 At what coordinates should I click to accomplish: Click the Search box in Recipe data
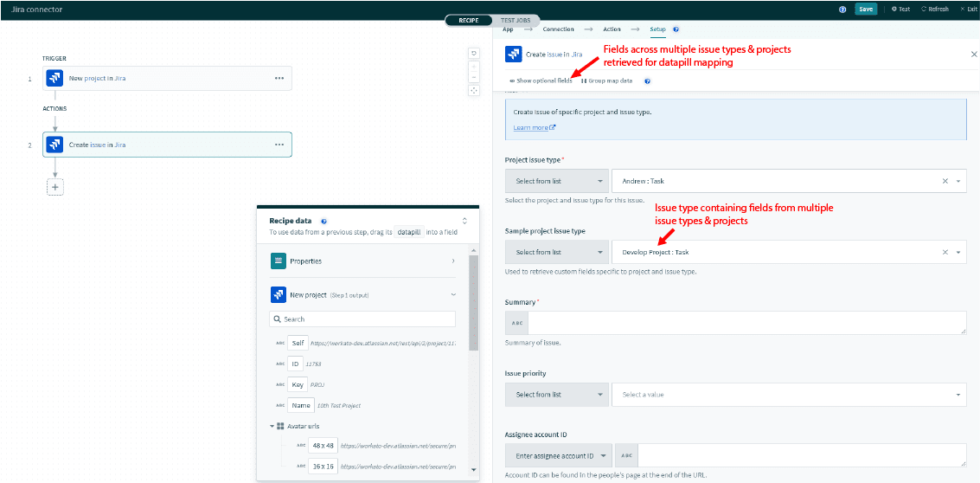tap(362, 319)
